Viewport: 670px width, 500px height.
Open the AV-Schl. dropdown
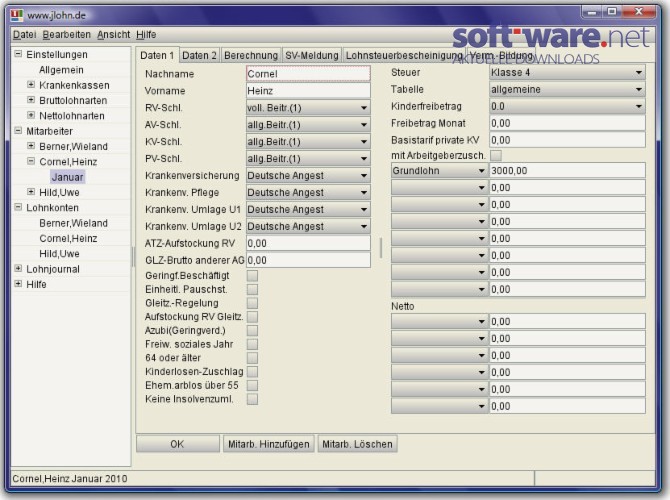308,125
